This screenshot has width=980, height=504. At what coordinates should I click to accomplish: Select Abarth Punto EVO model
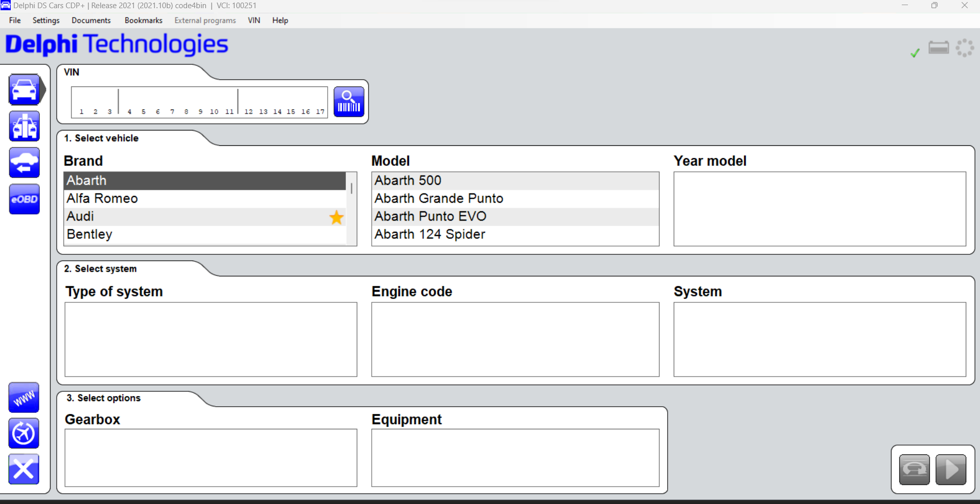515,216
